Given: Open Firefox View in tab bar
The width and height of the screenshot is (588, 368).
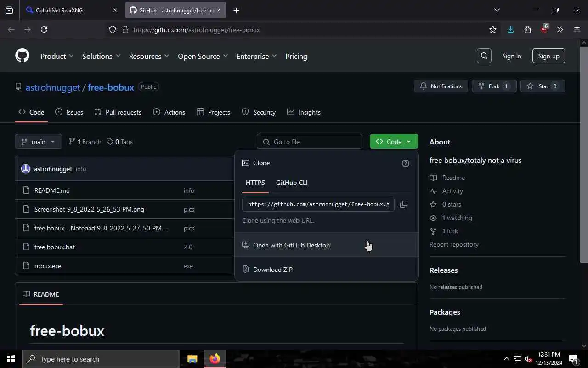Looking at the screenshot, I should [9, 10].
